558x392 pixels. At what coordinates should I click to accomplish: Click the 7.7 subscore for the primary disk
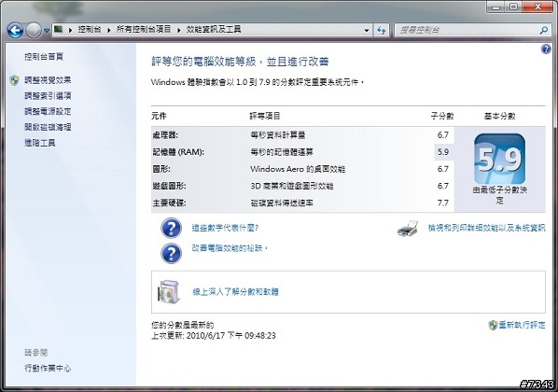[443, 203]
